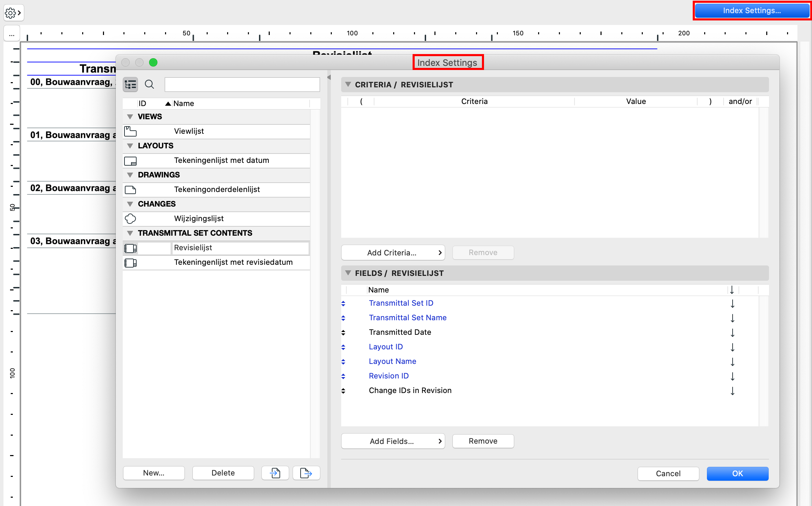Viewport: 812px width, 506px height.
Task: Click Remove button under Fields list
Action: [x=483, y=441]
